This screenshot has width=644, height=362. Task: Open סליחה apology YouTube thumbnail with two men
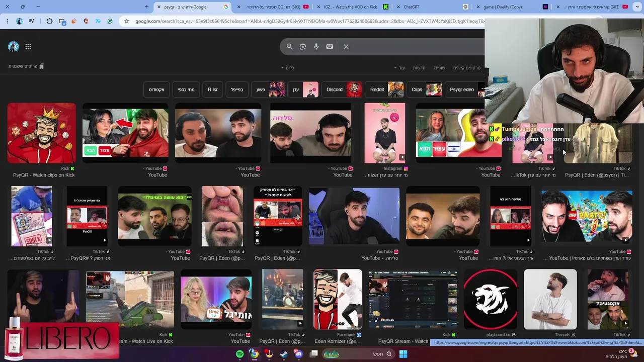(x=311, y=133)
